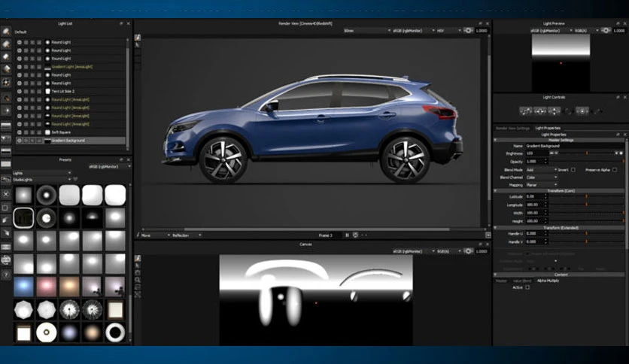
Task: Select the Soft Square light in list
Action: point(70,132)
